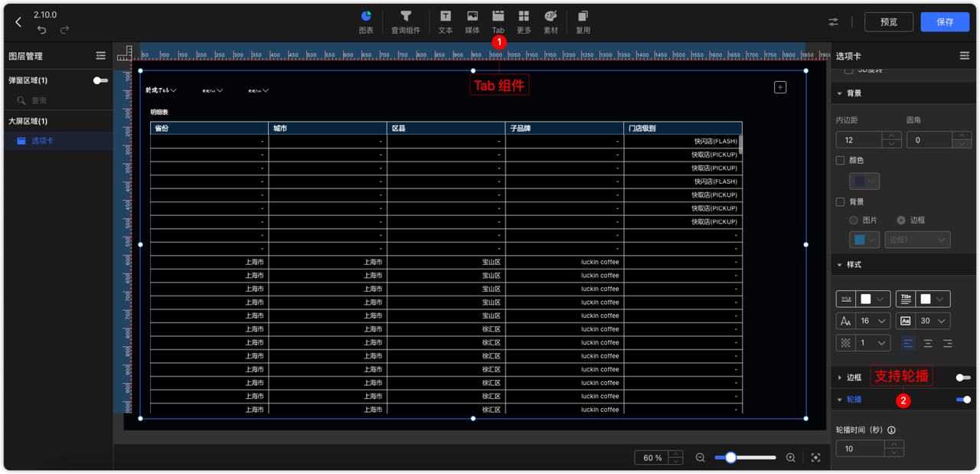Adjust the zoom slider at the bottom
This screenshot has height=474, width=980.
coord(730,456)
